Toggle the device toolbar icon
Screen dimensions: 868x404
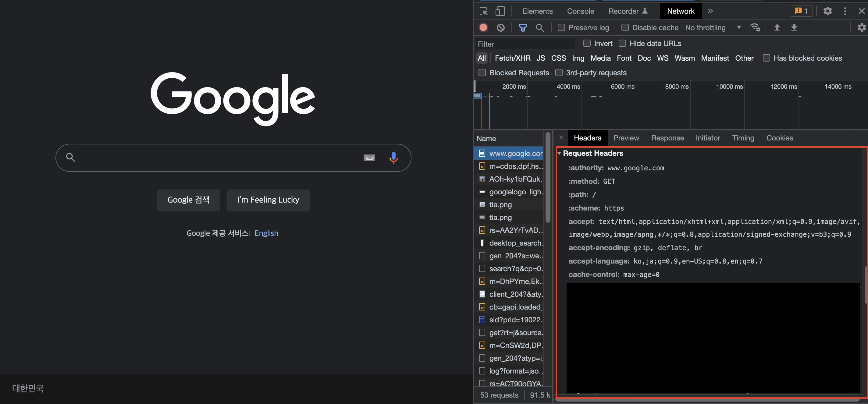point(500,11)
